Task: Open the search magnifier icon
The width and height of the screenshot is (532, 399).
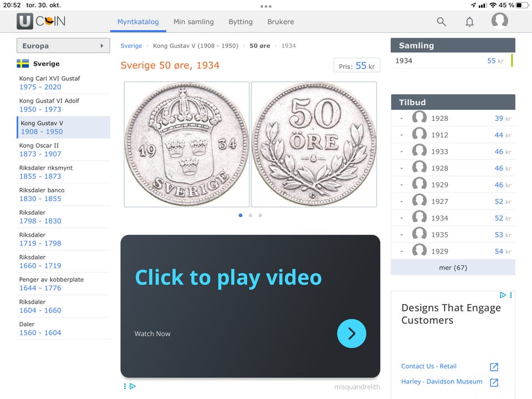Action: pos(441,22)
